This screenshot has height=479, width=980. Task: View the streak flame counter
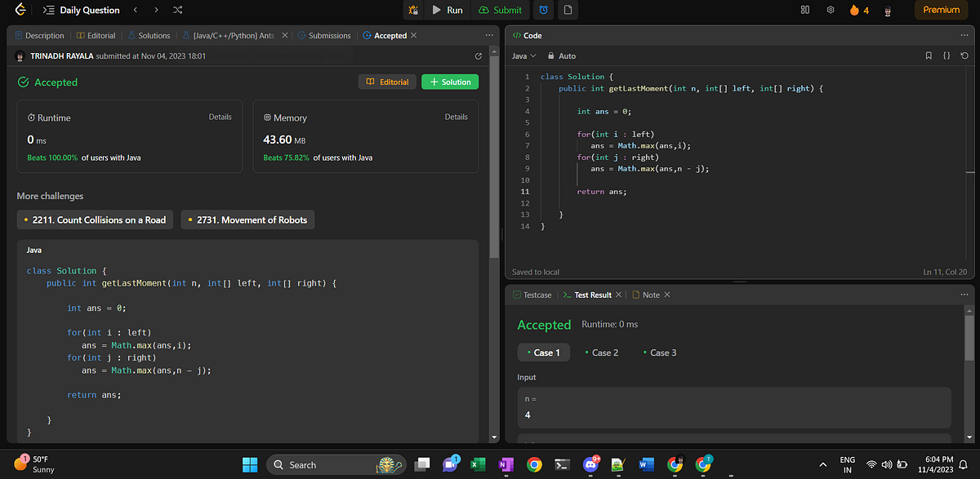point(859,10)
